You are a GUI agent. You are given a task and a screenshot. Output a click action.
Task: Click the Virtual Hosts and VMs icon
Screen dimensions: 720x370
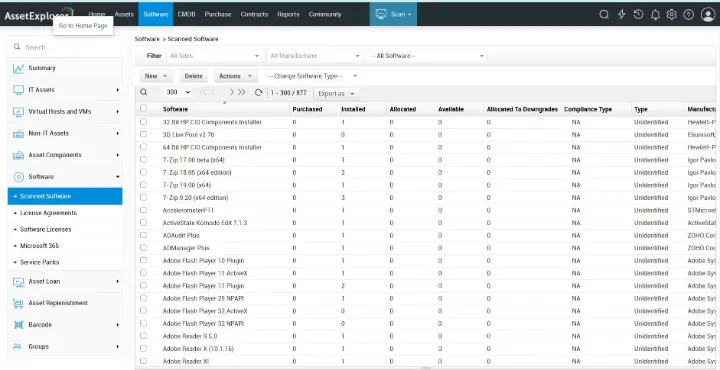(18, 112)
